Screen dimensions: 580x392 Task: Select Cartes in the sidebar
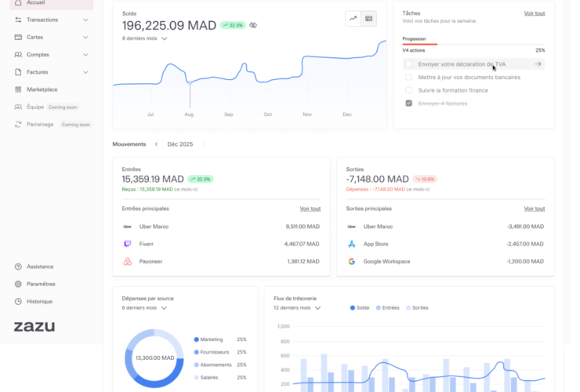(35, 37)
